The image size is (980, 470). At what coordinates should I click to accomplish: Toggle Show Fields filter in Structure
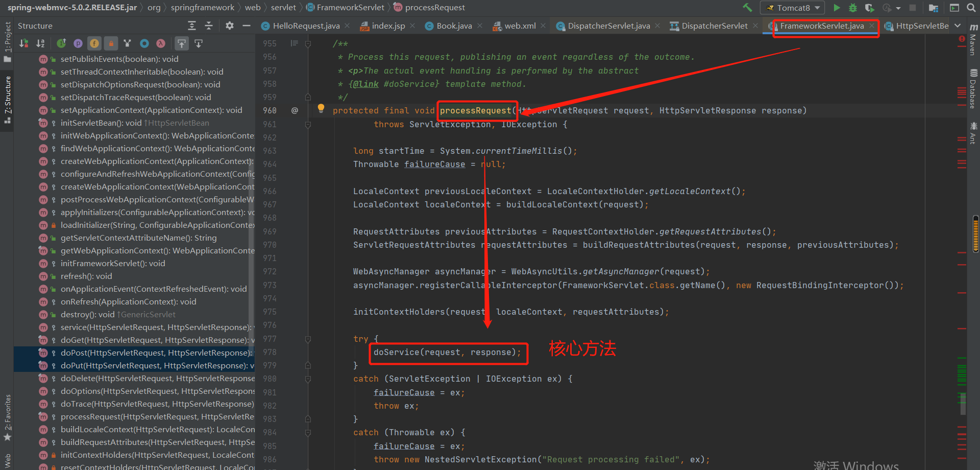point(94,43)
